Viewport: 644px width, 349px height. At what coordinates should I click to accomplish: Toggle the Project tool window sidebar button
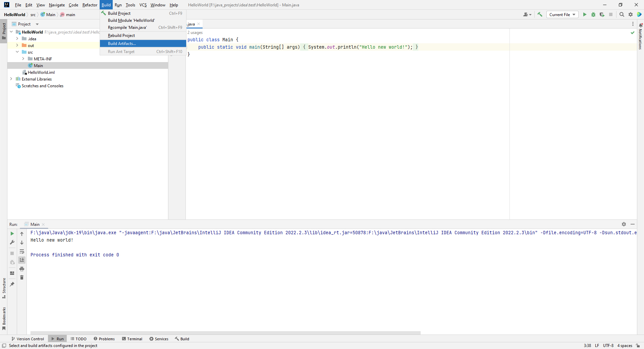coord(4,31)
